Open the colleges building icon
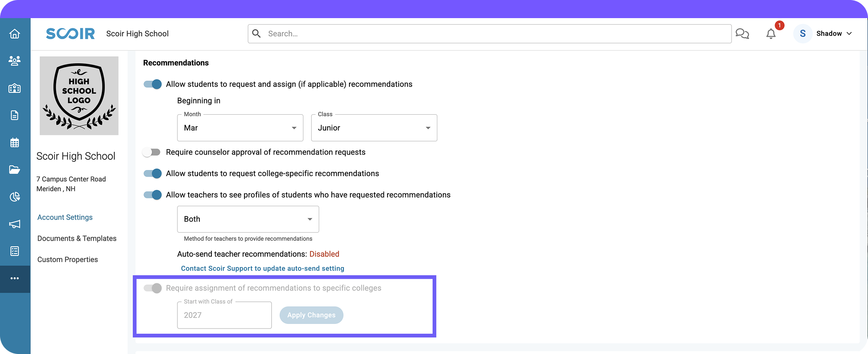 point(15,88)
